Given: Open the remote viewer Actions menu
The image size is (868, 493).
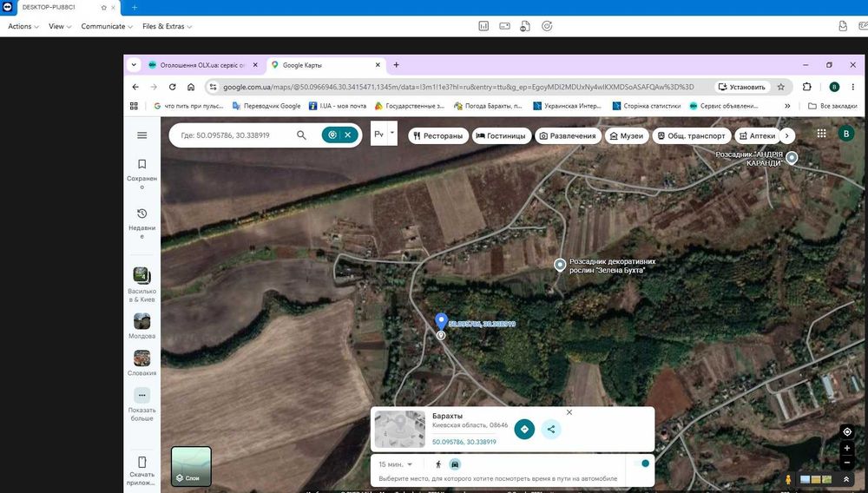Looking at the screenshot, I should coord(23,26).
